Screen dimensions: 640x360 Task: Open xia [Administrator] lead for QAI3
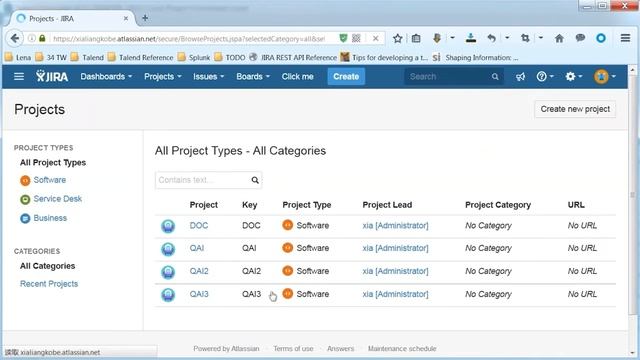pyautogui.click(x=396, y=294)
